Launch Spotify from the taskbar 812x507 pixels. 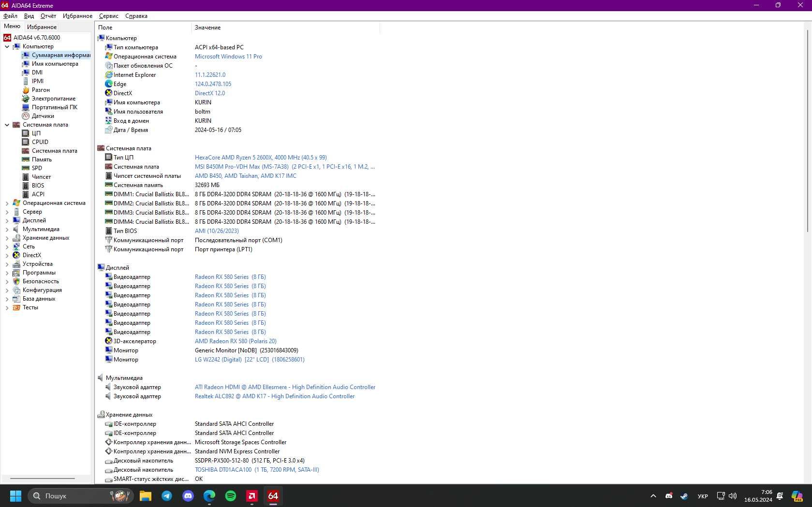coord(231,496)
